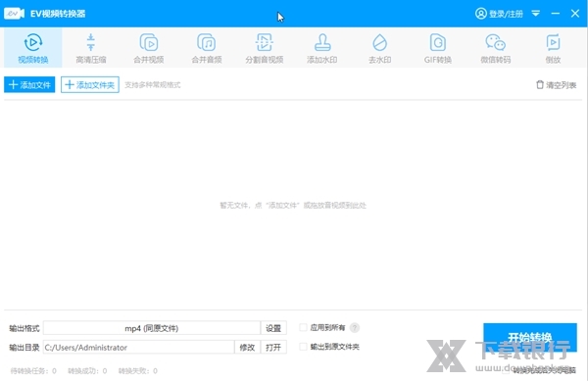Viewport: 588px width, 381px height.
Task: Click 打开 to open output directory
Action: click(273, 348)
